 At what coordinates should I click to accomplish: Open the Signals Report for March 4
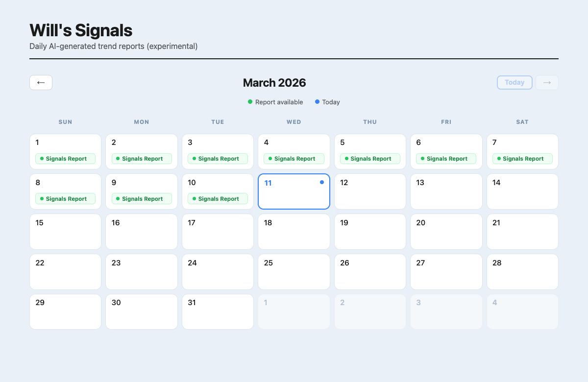click(294, 158)
